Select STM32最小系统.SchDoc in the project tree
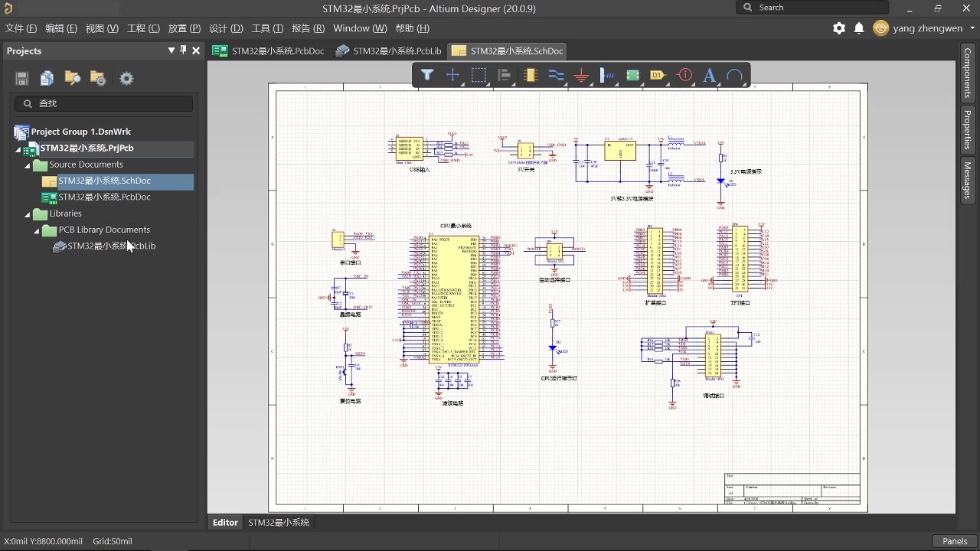980x551 pixels. [106, 181]
